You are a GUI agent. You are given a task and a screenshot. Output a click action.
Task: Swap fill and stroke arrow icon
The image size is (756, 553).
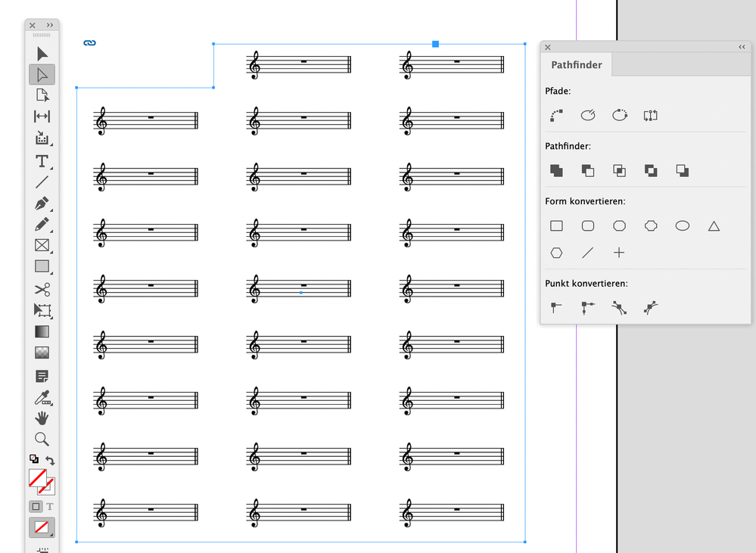[50, 460]
